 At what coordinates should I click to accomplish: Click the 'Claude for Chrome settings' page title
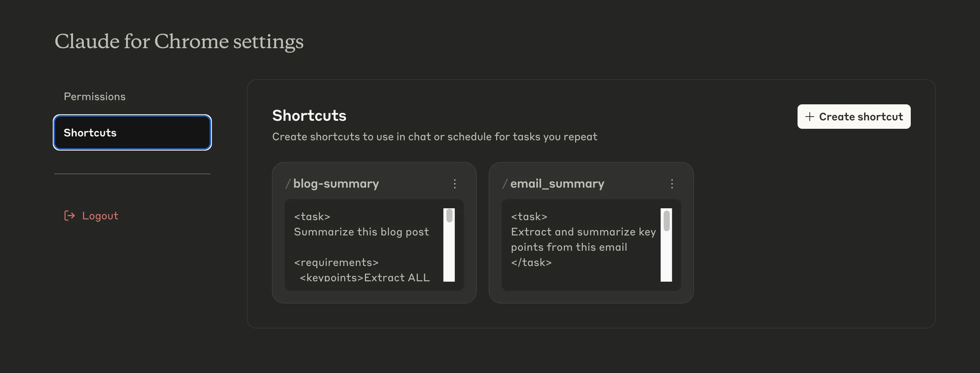[x=179, y=41]
